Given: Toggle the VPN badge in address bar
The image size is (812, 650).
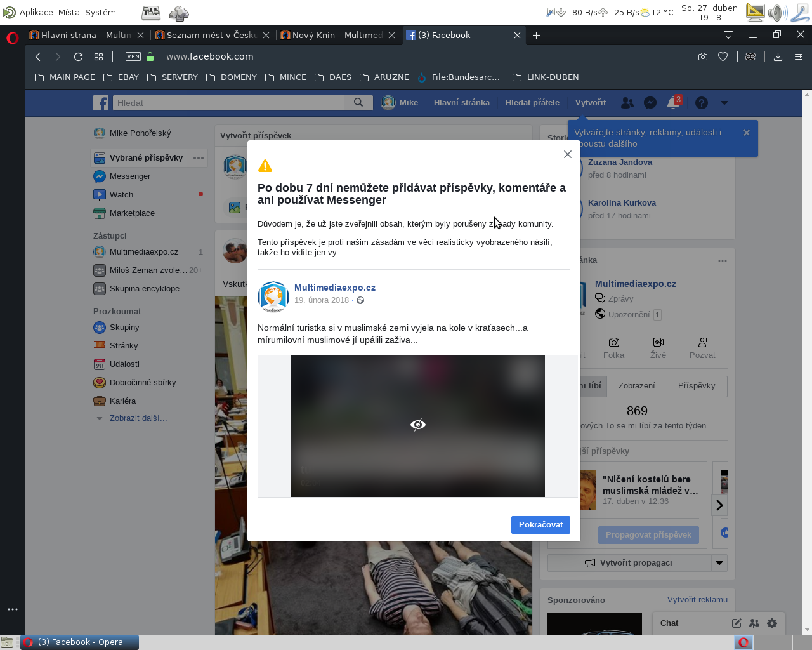Looking at the screenshot, I should [x=133, y=56].
